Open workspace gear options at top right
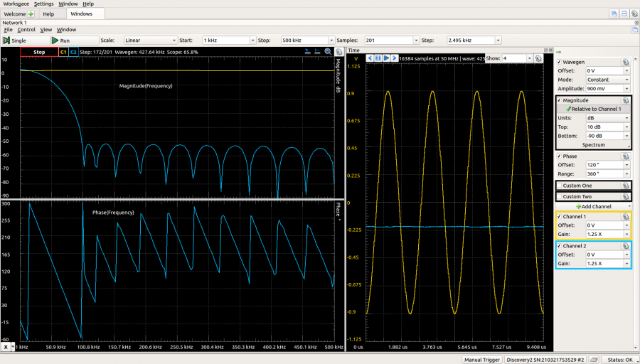 [x=634, y=14]
